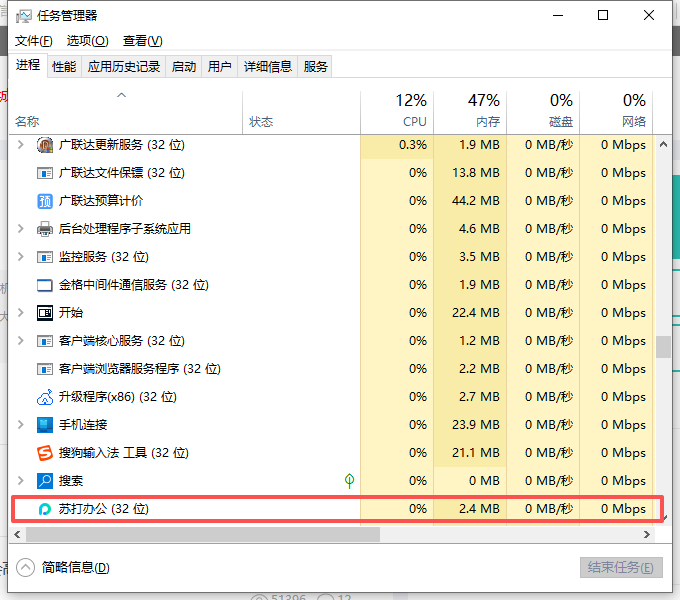
Task: Click the 后台处理程序子系统应用 printer icon
Action: (x=45, y=229)
